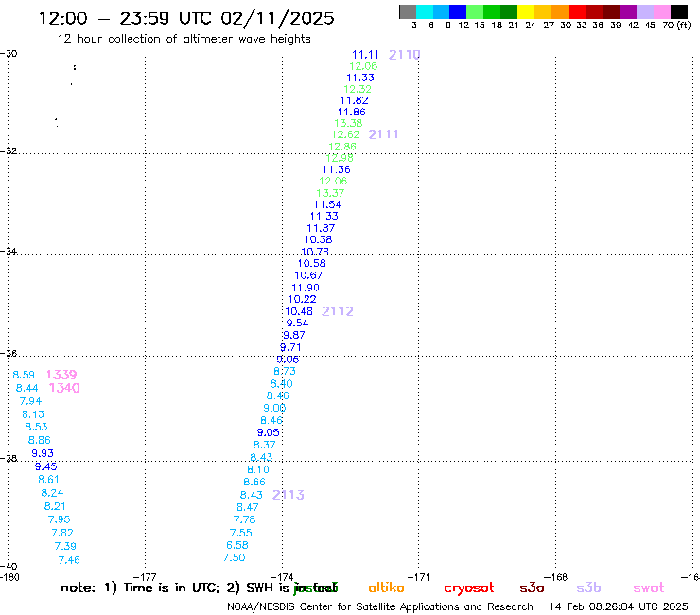
Task: Click the black swatch at the legend's end
Action: pos(678,12)
